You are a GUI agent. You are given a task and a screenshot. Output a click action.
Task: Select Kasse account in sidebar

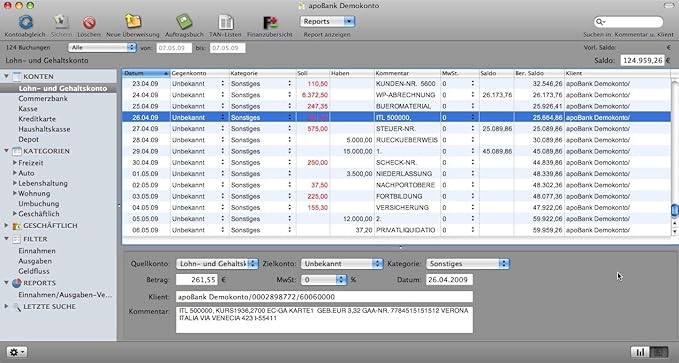(28, 109)
